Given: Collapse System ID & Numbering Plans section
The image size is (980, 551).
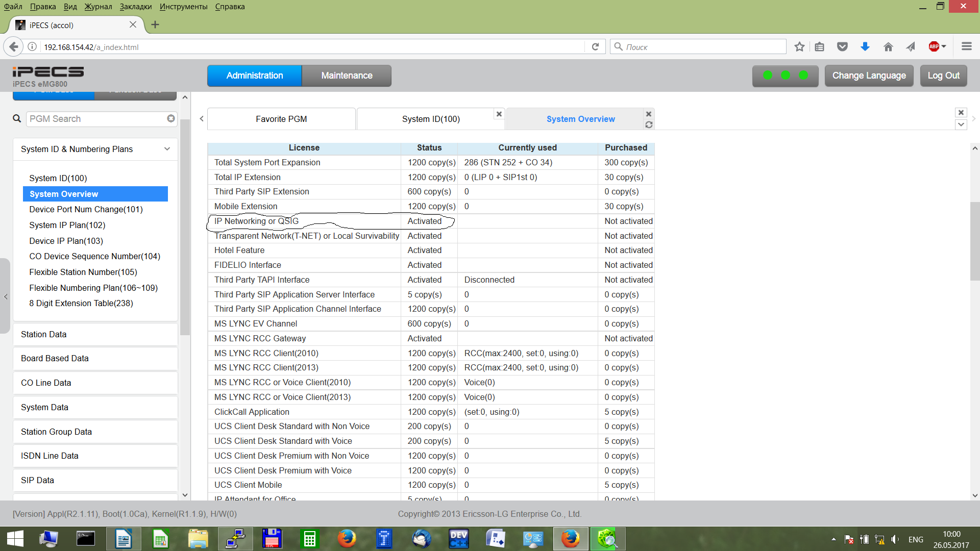Looking at the screenshot, I should coord(167,149).
